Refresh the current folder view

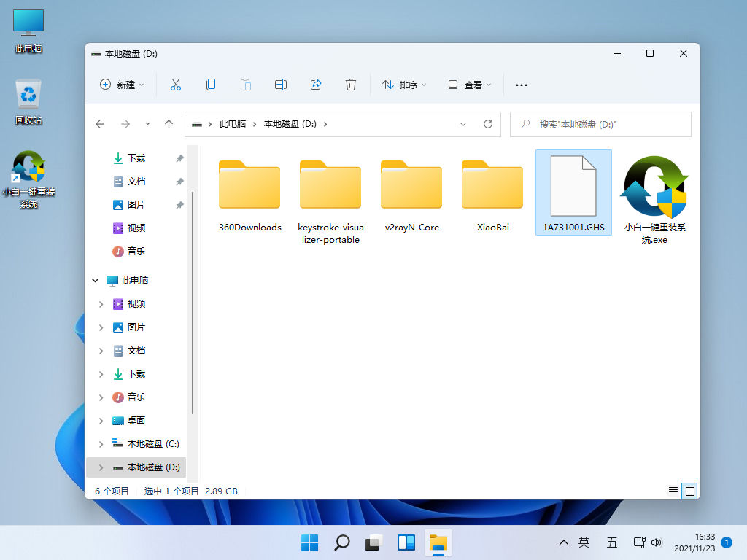coord(488,124)
